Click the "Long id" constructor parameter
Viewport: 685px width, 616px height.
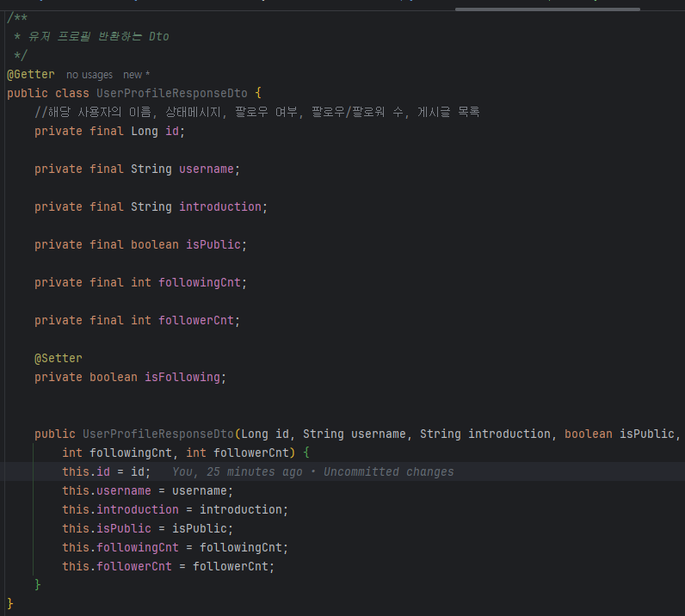(x=265, y=434)
